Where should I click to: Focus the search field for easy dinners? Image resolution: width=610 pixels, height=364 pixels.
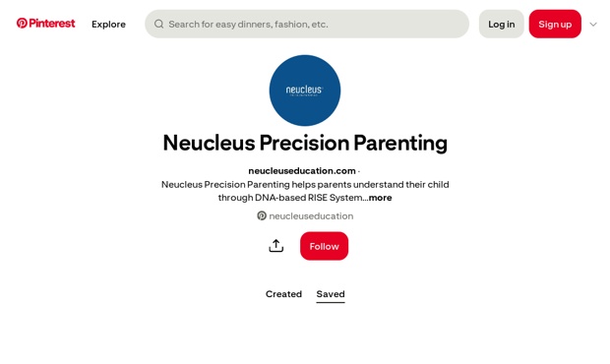307,25
